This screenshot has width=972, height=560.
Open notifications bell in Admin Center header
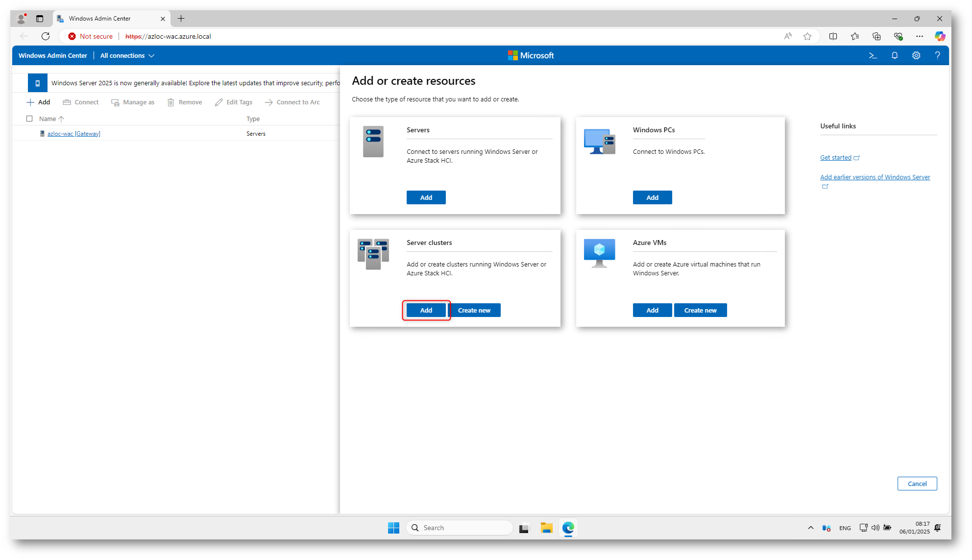click(x=895, y=56)
